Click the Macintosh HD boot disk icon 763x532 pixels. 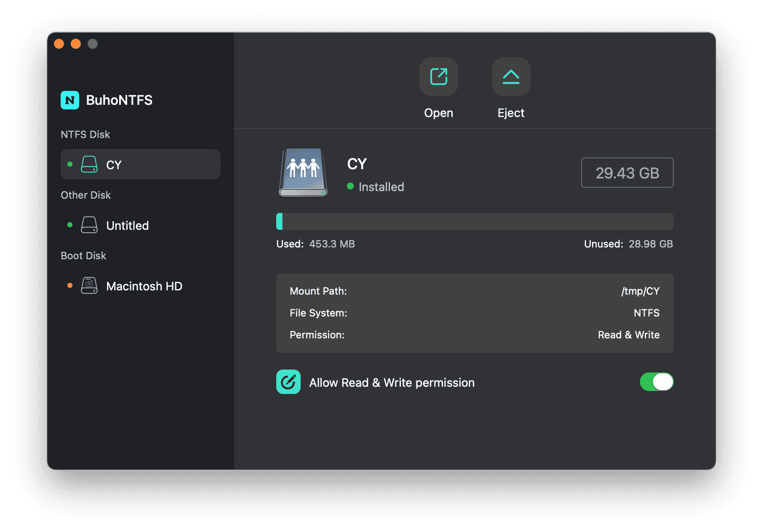[89, 285]
